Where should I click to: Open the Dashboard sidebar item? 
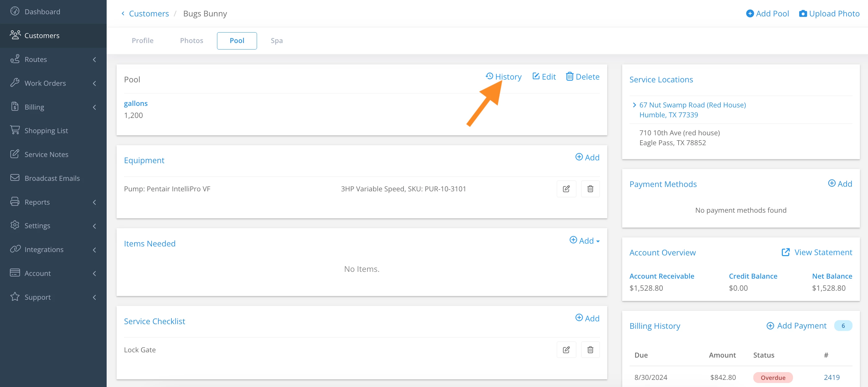click(x=42, y=12)
